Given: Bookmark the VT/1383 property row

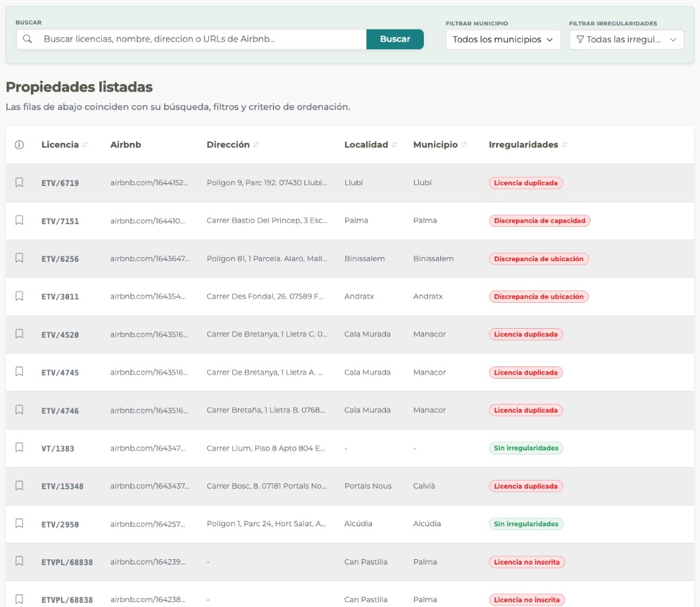Looking at the screenshot, I should (19, 448).
